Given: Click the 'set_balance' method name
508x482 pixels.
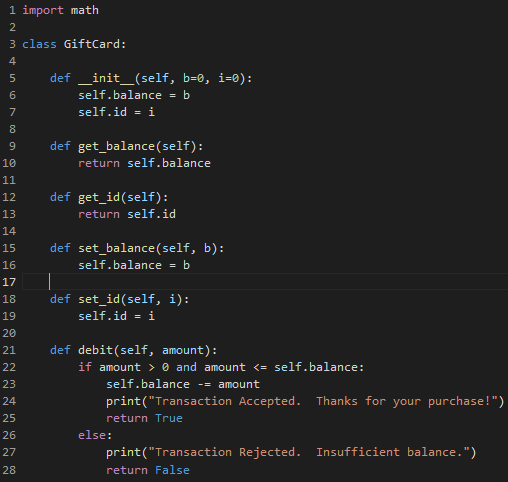Looking at the screenshot, I should tap(116, 248).
